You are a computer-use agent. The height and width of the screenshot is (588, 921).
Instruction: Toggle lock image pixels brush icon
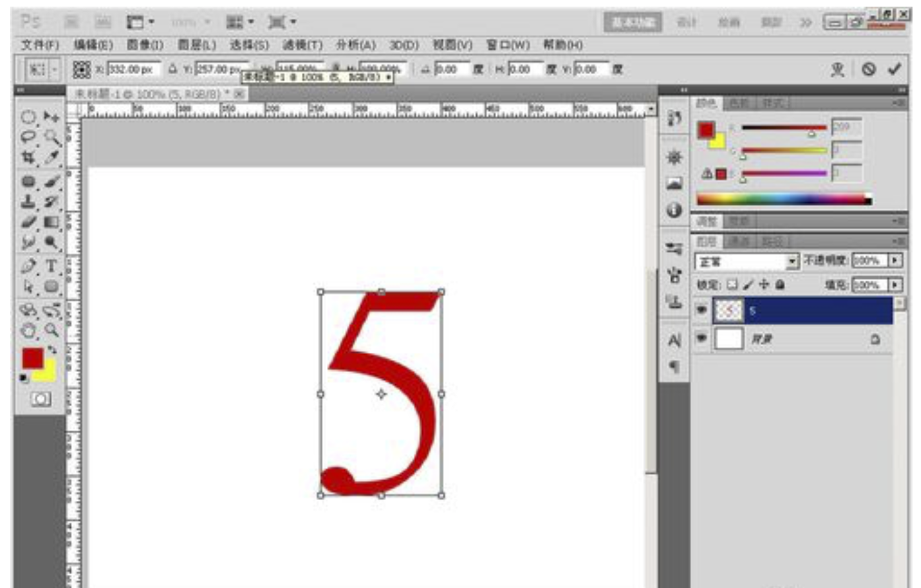pyautogui.click(x=748, y=285)
